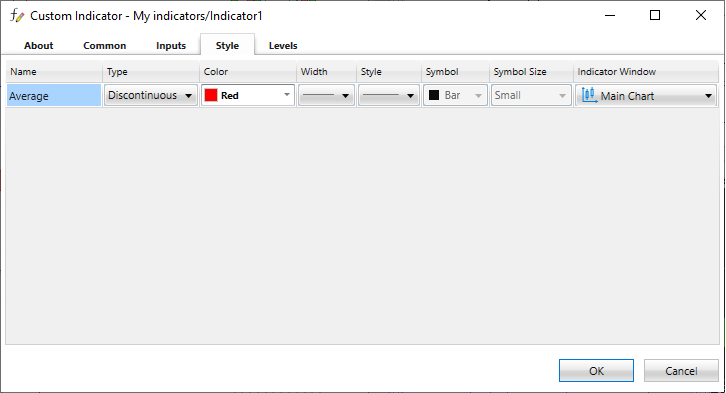The width and height of the screenshot is (726, 393).
Task: Maximize the Custom Indicator dialog
Action: coord(655,15)
